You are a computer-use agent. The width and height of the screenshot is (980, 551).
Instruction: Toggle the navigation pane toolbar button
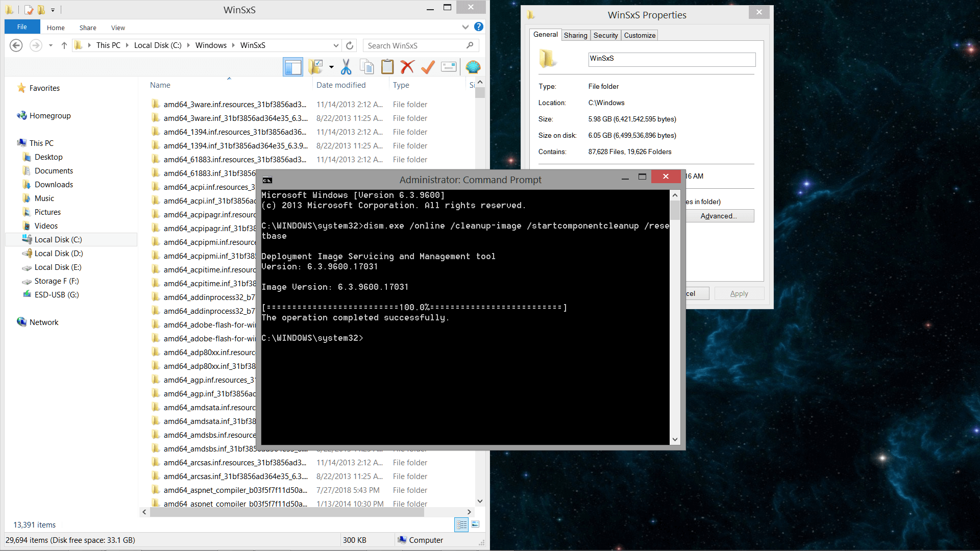coord(293,67)
